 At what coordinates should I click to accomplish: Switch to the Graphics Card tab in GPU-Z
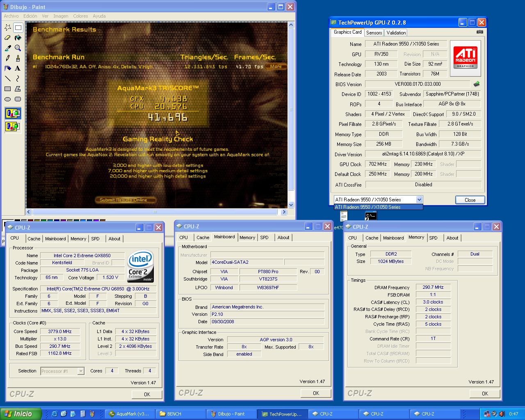[348, 32]
